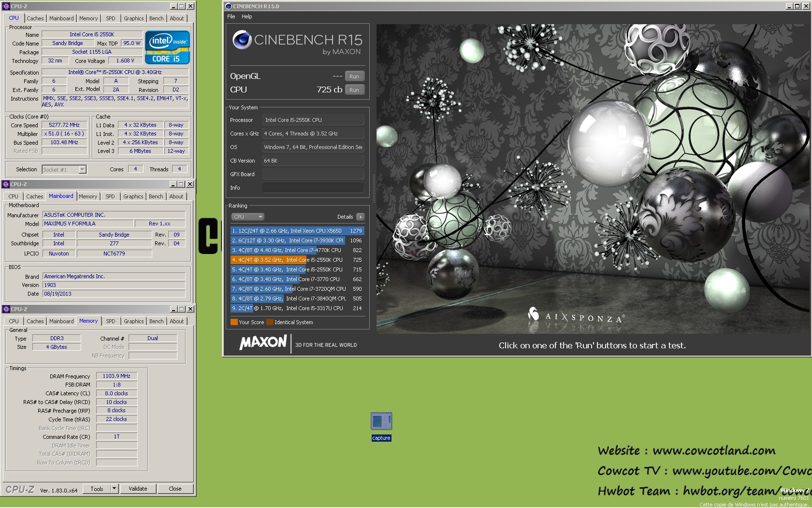Open the CPU ranking type dropdown

click(x=247, y=217)
